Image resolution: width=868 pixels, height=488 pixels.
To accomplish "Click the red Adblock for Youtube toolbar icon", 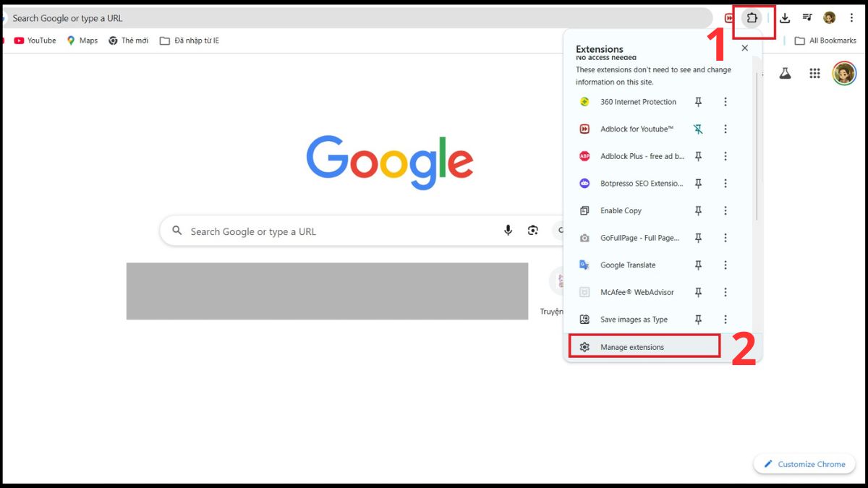I will (728, 18).
